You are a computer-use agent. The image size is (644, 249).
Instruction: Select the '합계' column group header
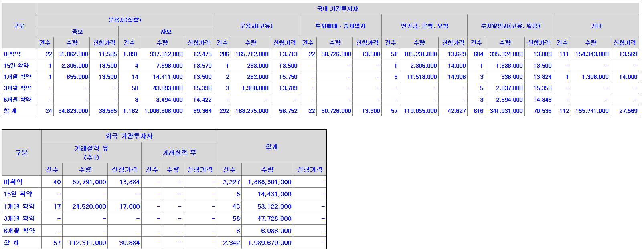click(271, 147)
